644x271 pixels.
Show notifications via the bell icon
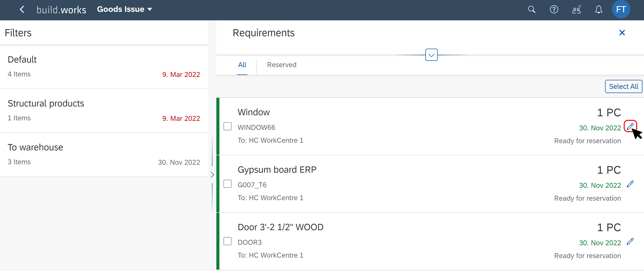pos(598,9)
